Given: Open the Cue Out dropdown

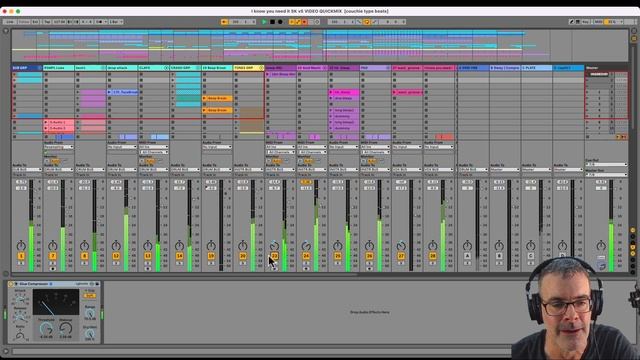Looking at the screenshot, I should (607, 164).
